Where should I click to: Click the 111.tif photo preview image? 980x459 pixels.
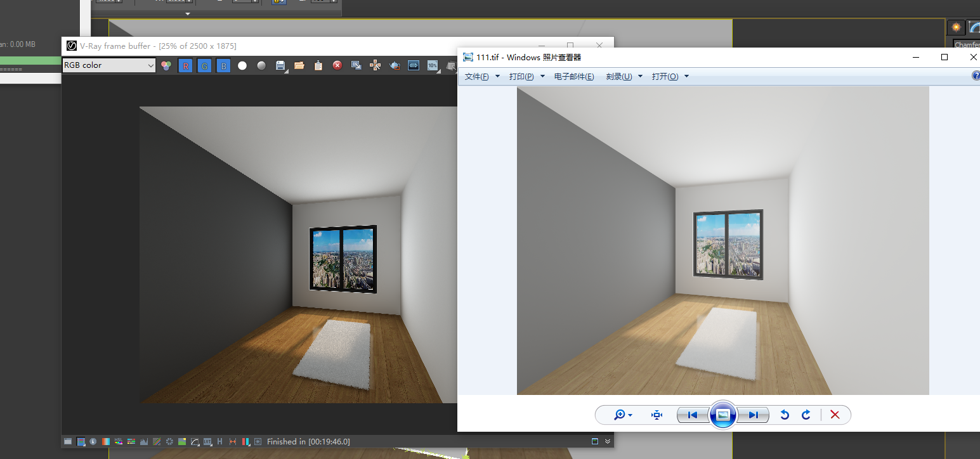(x=723, y=241)
